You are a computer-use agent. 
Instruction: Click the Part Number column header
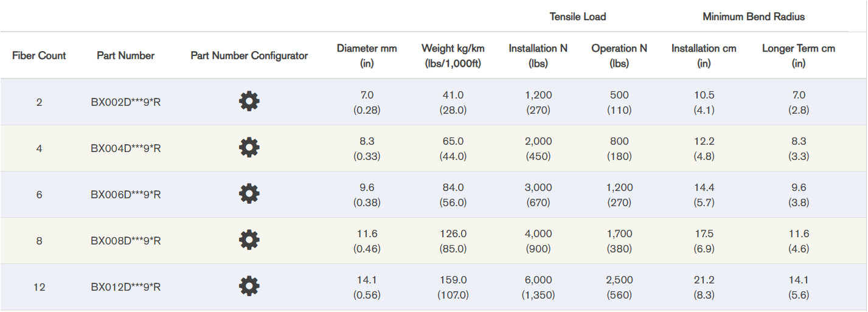coord(126,55)
